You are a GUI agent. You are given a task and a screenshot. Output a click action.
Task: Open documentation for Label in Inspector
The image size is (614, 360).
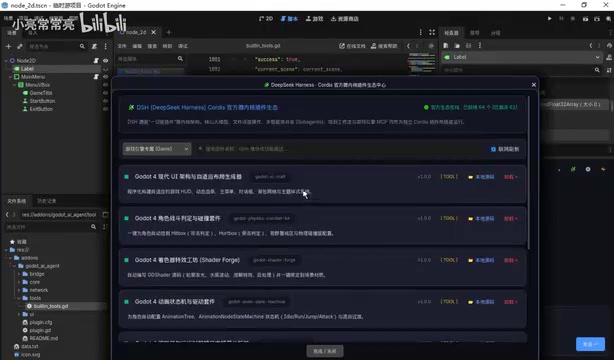click(609, 57)
